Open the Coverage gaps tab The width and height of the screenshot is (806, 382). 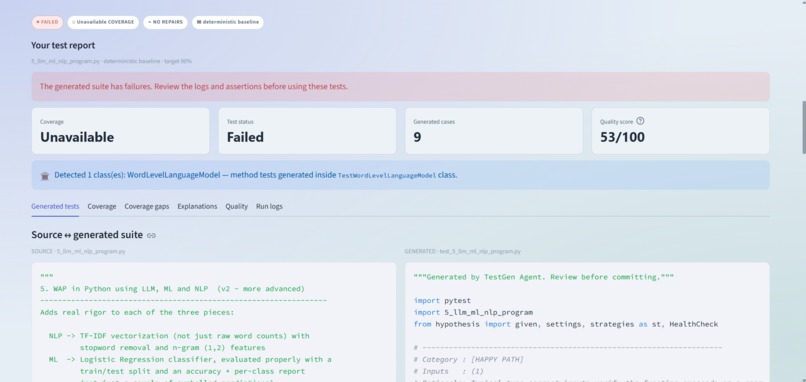point(146,206)
